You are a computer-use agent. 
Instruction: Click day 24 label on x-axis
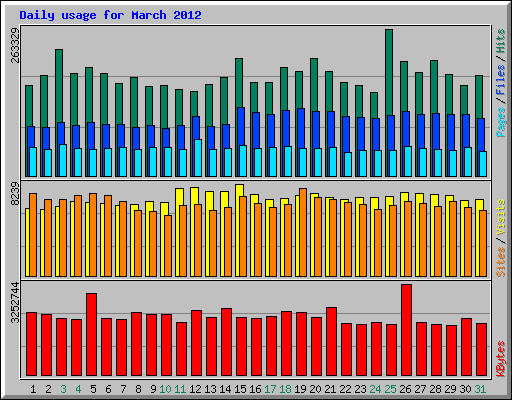click(375, 389)
